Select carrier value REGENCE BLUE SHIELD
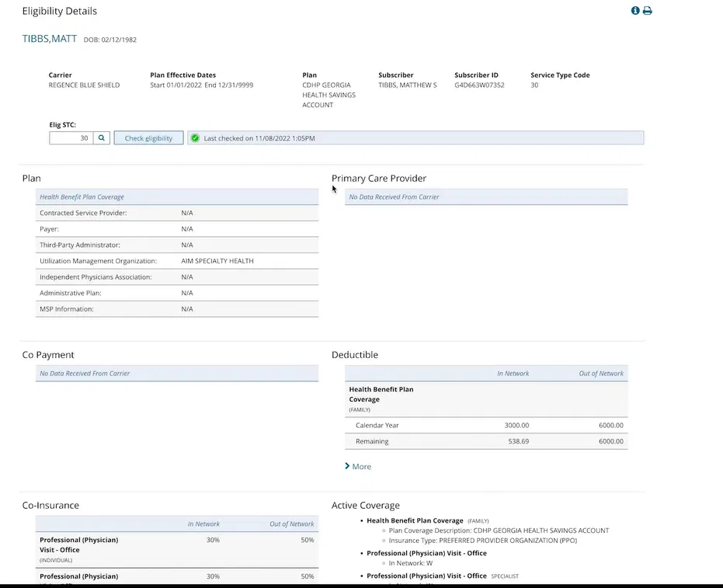Viewport: 723px width, 588px height. click(84, 85)
